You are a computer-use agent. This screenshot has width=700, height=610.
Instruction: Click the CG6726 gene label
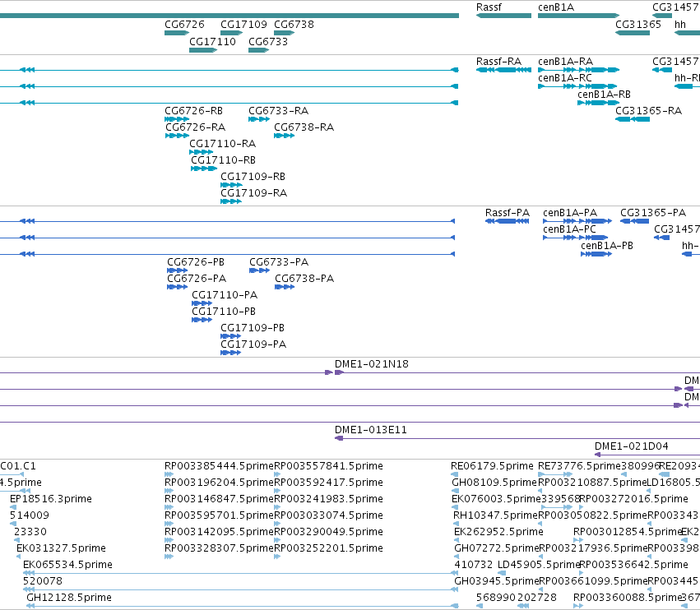coord(184,24)
